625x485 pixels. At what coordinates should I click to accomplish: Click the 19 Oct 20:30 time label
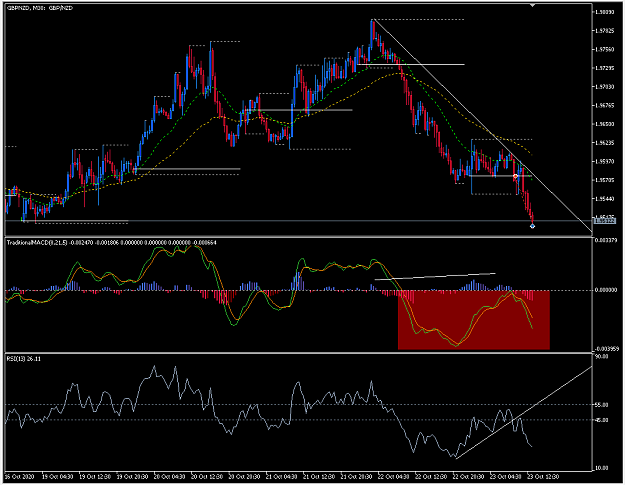(132, 477)
